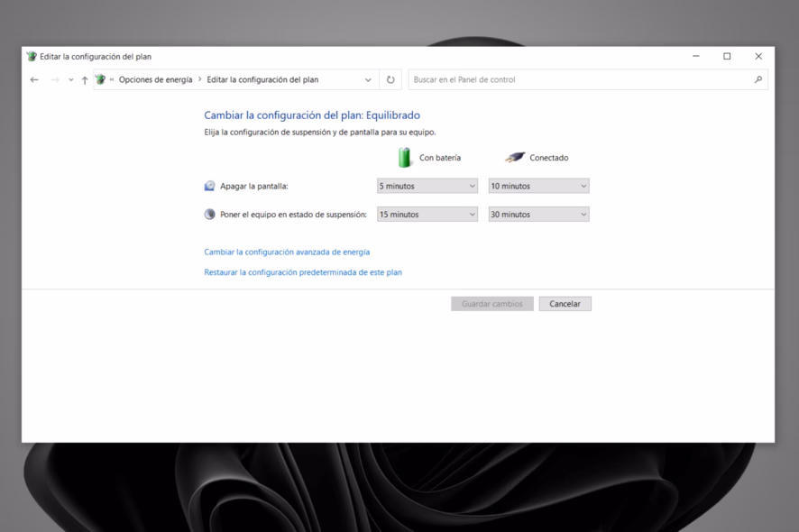Open screen-off dropdown for battery (5 minutos)
This screenshot has height=532, width=799.
(427, 186)
